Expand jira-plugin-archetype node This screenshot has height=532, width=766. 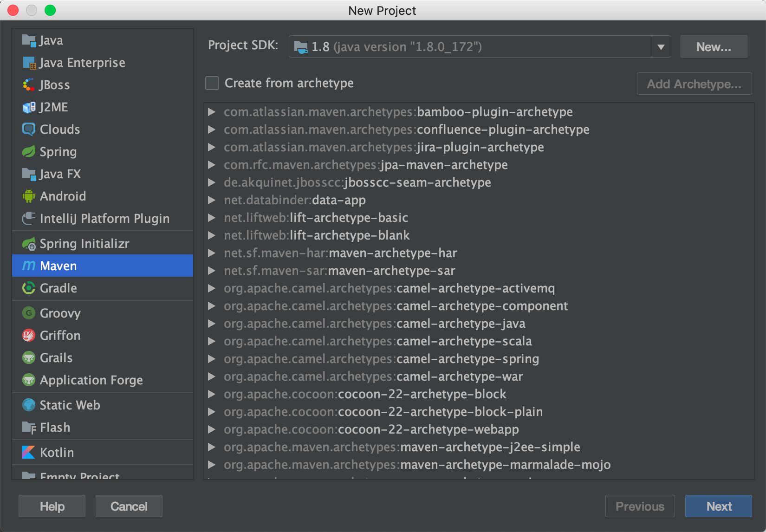point(212,147)
